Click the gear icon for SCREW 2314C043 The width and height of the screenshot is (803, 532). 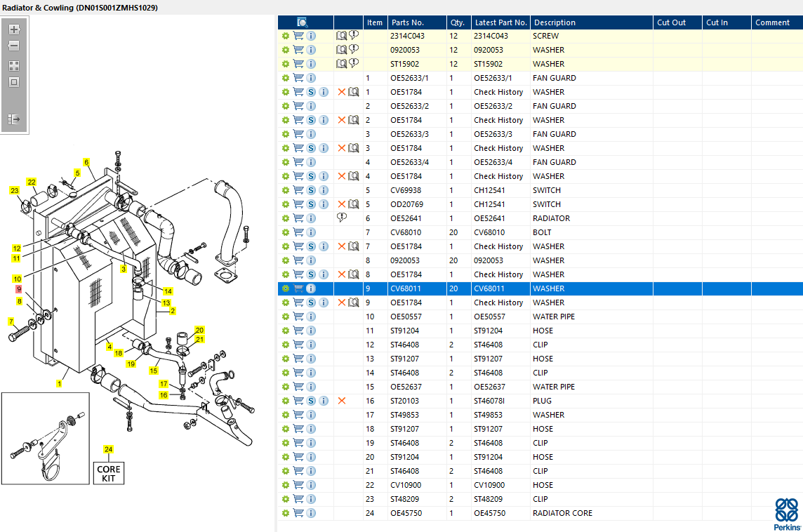coord(285,36)
